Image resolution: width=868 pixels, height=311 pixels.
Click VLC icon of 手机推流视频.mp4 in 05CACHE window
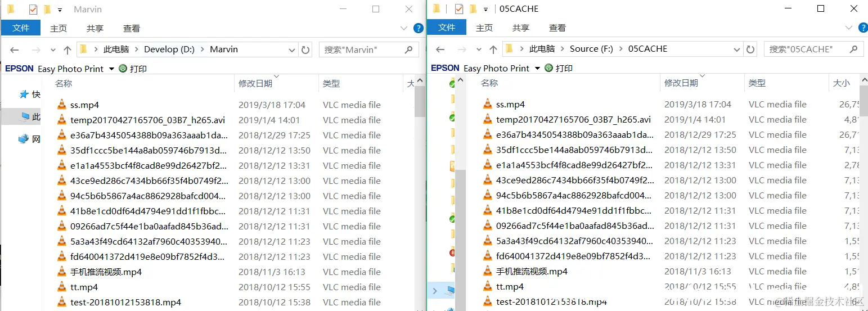click(x=488, y=271)
